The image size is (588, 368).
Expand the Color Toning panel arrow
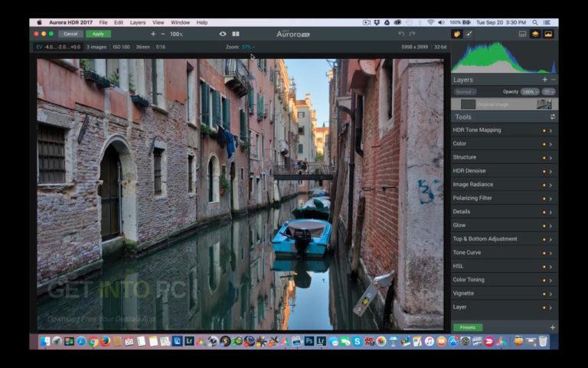click(551, 281)
